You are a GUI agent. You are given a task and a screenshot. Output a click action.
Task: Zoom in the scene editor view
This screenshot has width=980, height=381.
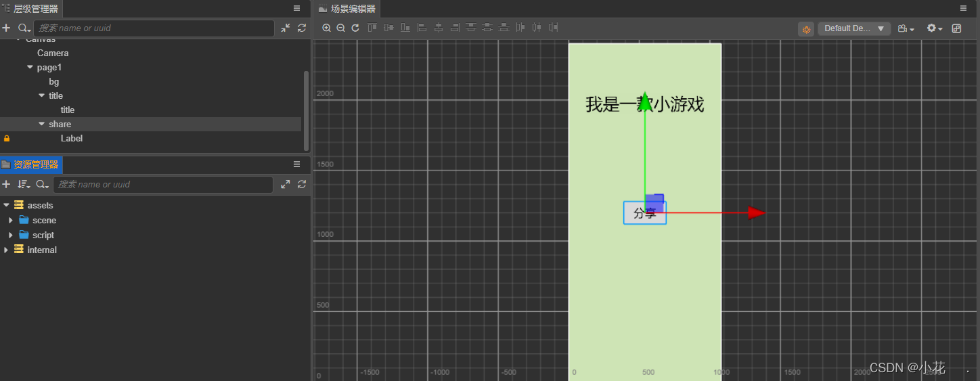pos(326,28)
